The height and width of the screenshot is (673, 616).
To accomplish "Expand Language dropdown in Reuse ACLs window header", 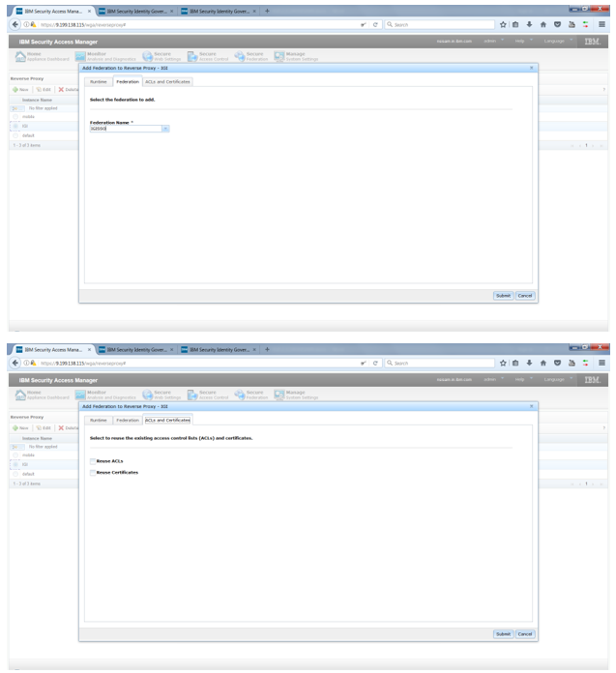I will (x=558, y=379).
